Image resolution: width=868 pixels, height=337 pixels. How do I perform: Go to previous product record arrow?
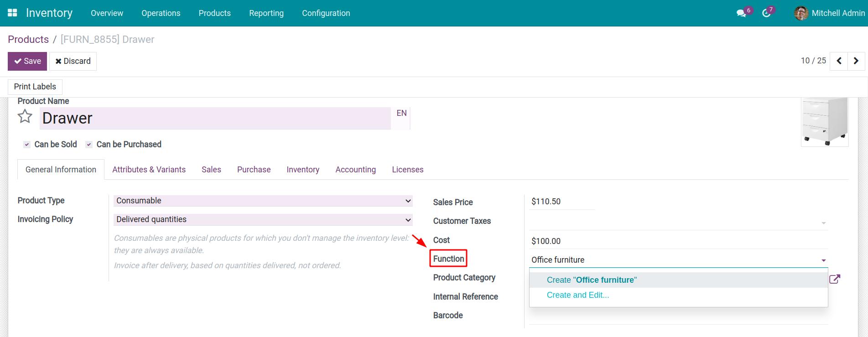point(839,61)
